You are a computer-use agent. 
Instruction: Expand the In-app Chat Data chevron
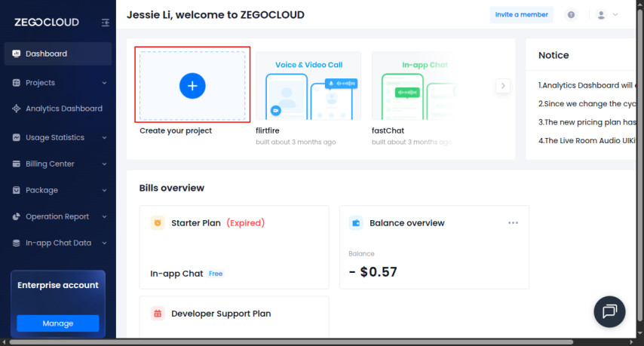tap(104, 243)
